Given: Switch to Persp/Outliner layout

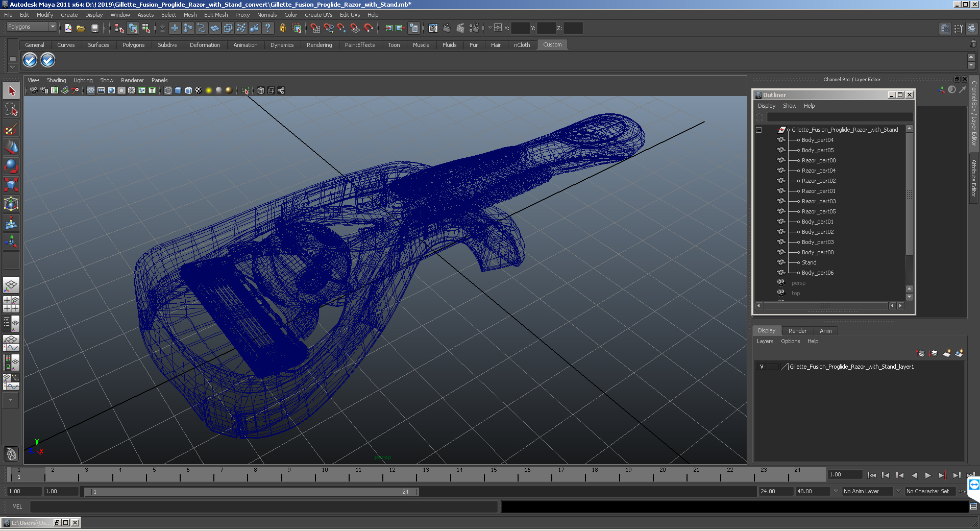Looking at the screenshot, I should [11, 324].
